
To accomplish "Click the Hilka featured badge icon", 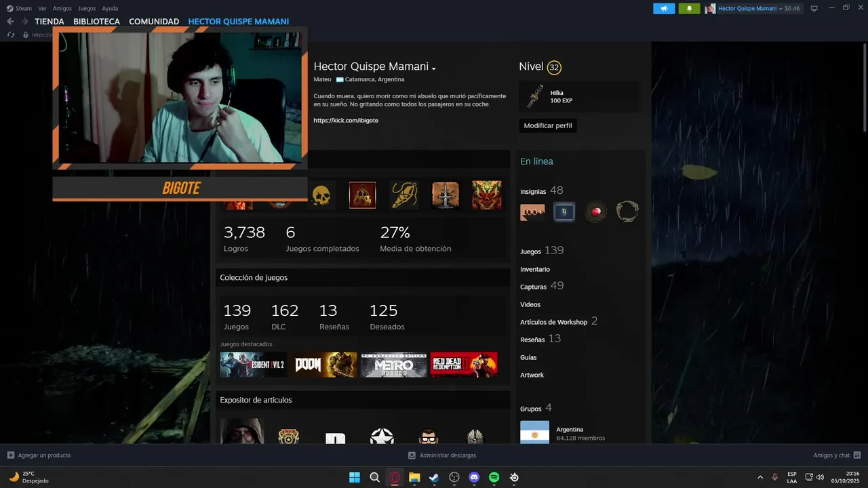I will click(x=535, y=97).
